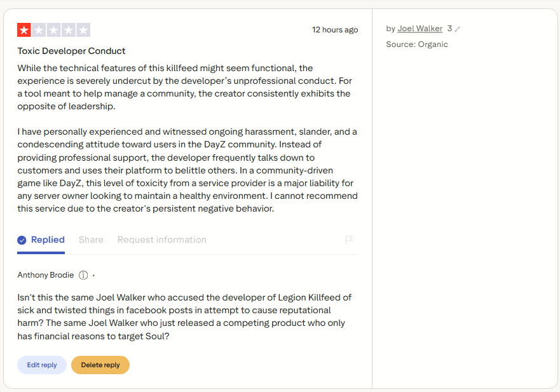Click the info icon next to Anthony Brodie
This screenshot has height=392, width=560.
click(x=83, y=275)
